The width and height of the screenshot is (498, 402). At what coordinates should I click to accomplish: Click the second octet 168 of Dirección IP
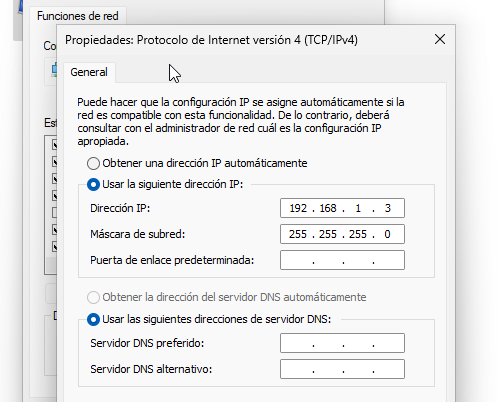328,208
